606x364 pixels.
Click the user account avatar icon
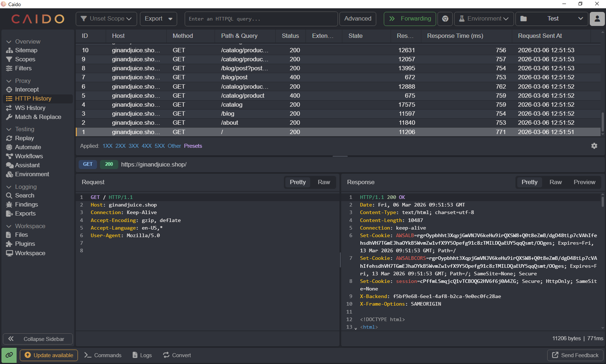[597, 19]
